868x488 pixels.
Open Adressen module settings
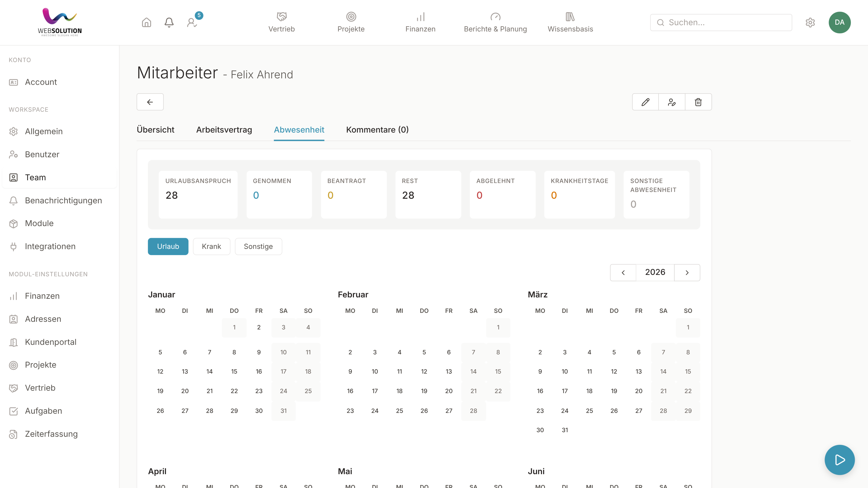[x=59, y=319]
